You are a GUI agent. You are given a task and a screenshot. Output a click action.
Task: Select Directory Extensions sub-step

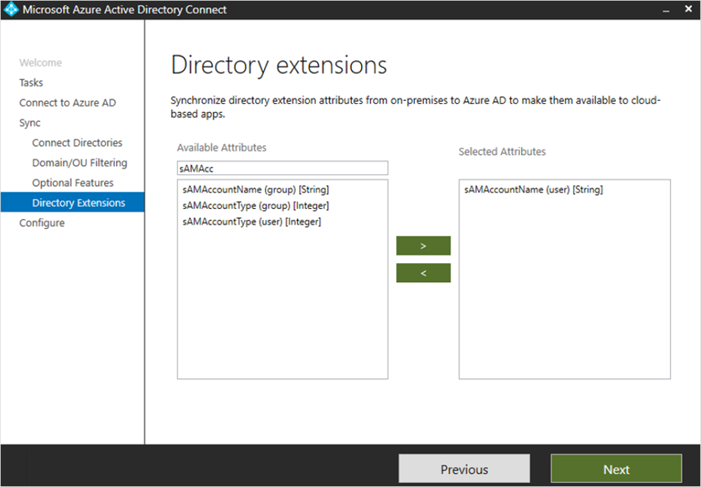72,203
